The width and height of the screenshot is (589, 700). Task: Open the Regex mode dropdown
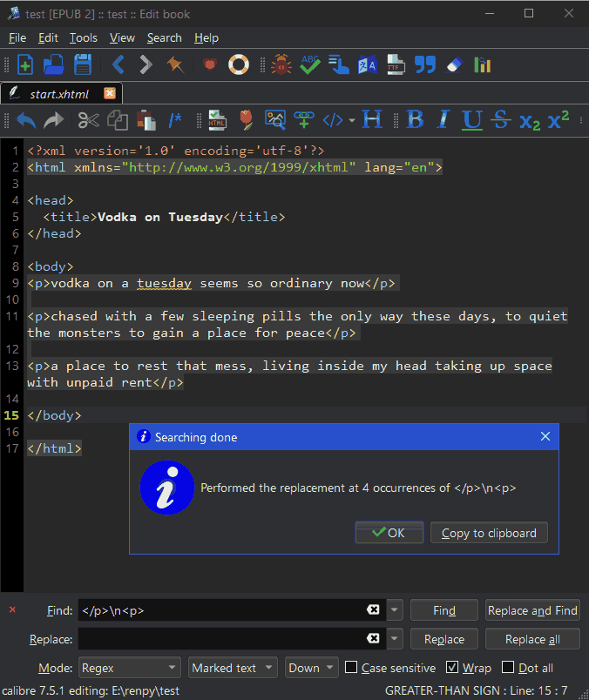[x=130, y=668]
